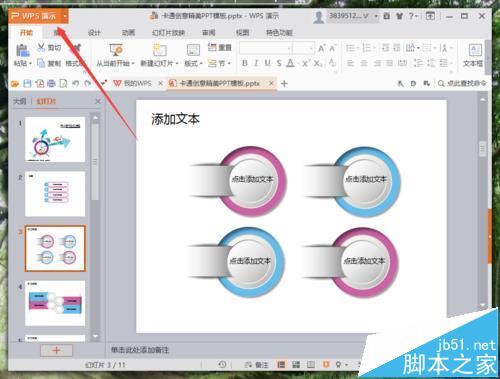Viewport: 500px width, 379px height.
Task: Expand the account name dropdown in title bar
Action: click(376, 16)
